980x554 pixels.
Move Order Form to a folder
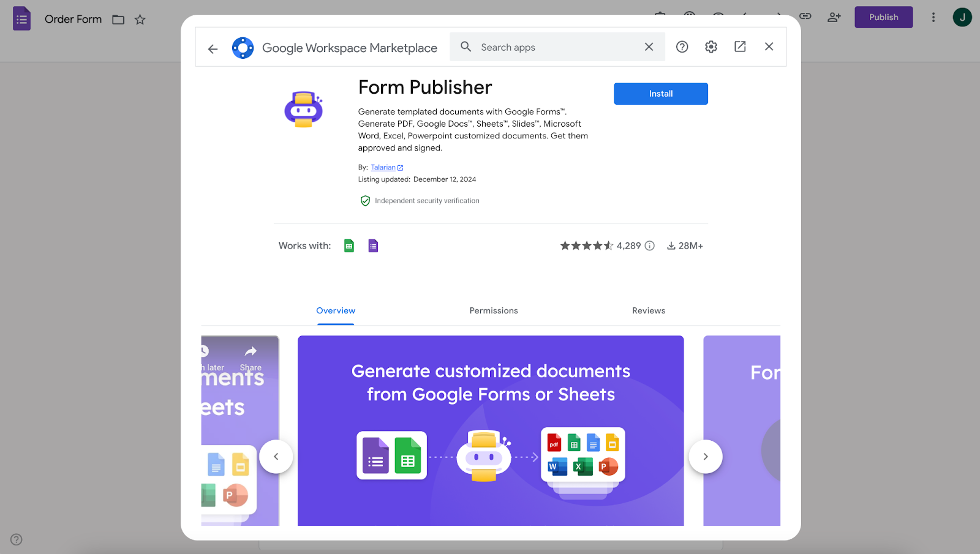118,20
